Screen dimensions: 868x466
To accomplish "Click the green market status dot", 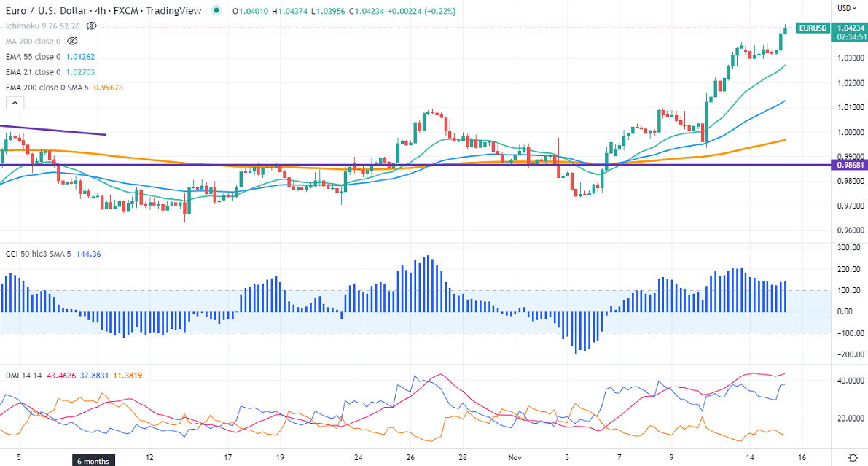I will [216, 10].
